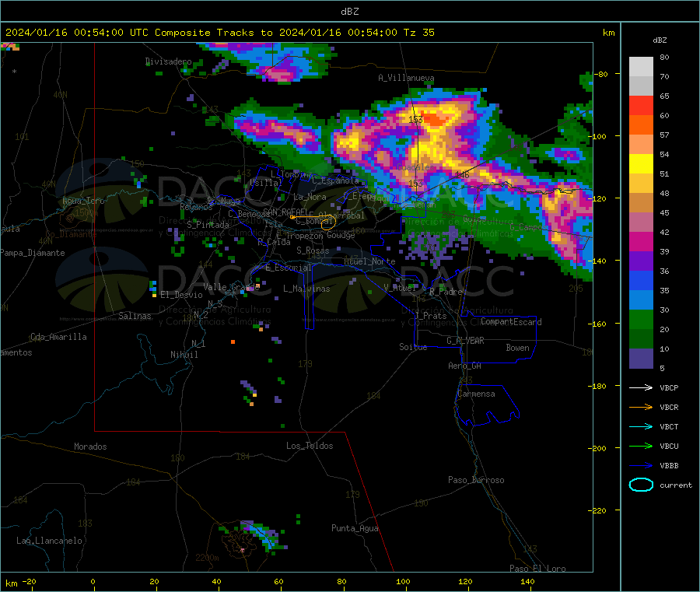Click the blue VBBB arrow legend icon
The width and height of the screenshot is (700, 592).
[x=641, y=466]
